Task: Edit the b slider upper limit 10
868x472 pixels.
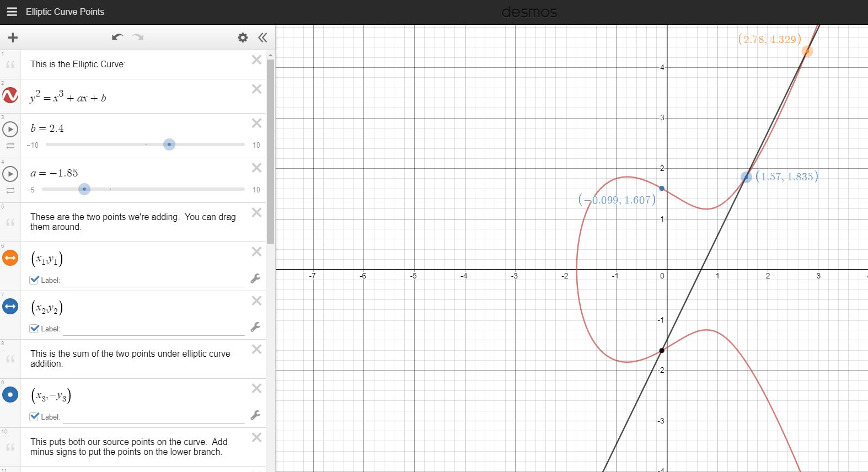Action: tap(256, 145)
